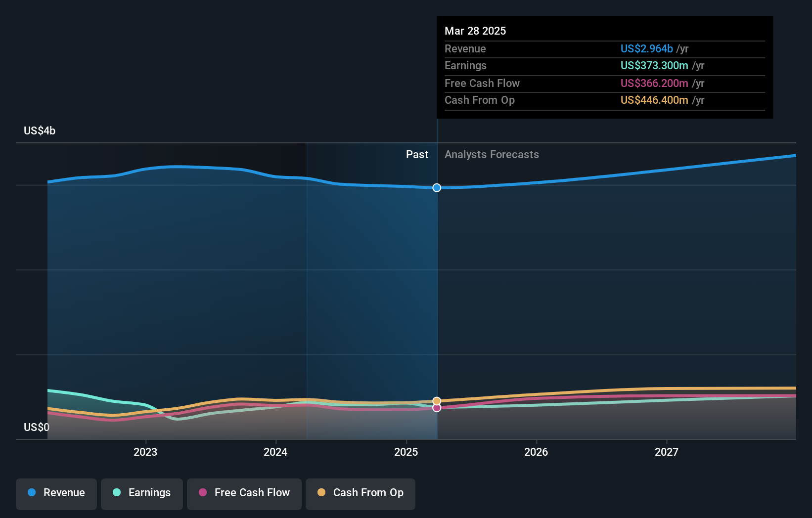Toggle the Cash From Op legend button
812x518 pixels.
point(361,493)
